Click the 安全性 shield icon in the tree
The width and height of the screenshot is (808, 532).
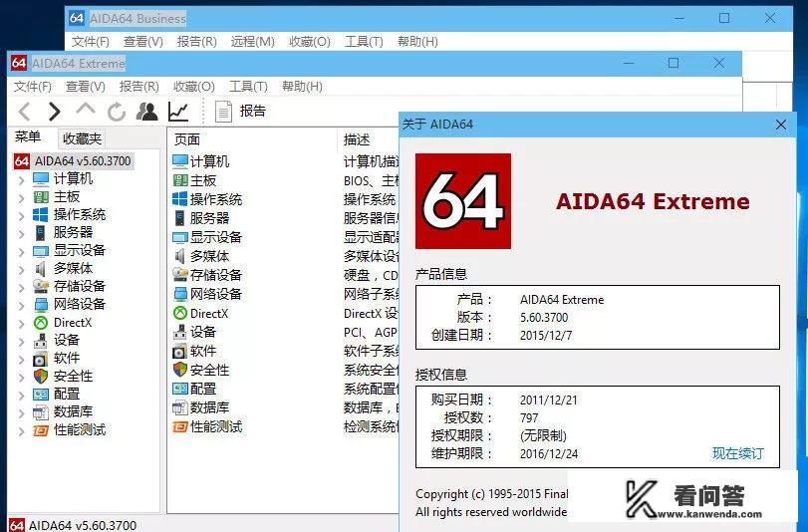tap(41, 376)
